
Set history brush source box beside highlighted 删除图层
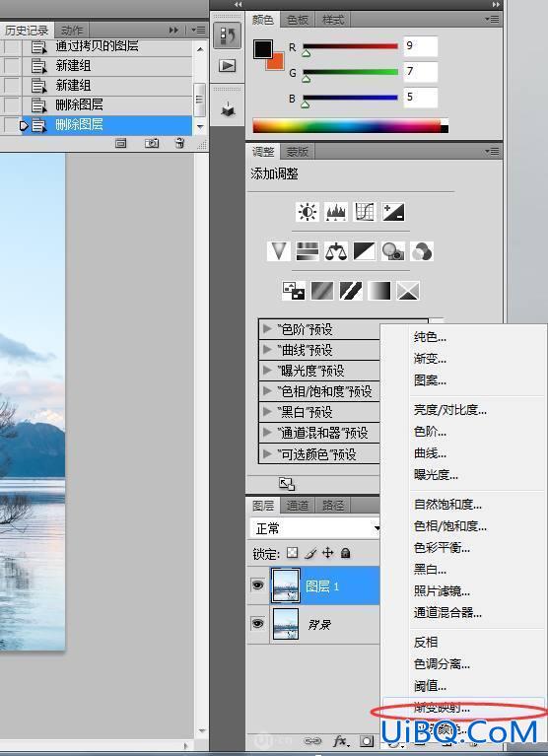click(x=13, y=125)
